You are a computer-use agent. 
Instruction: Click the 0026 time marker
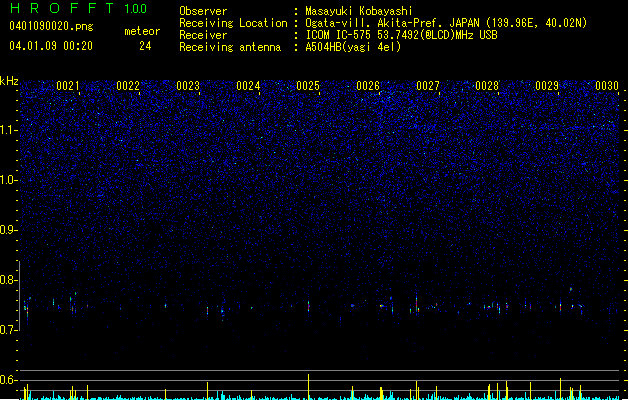368,86
